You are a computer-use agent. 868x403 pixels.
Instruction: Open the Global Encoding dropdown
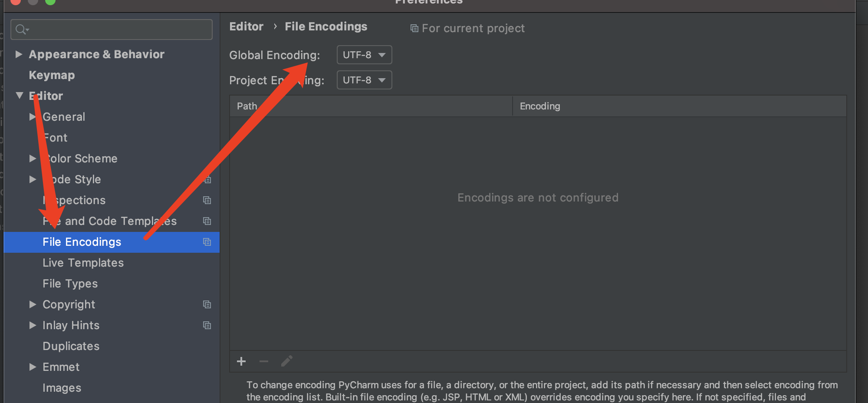364,55
